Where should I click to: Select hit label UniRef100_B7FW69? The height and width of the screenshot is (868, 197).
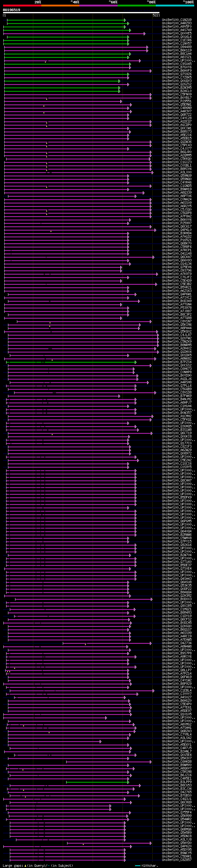(177, 396)
